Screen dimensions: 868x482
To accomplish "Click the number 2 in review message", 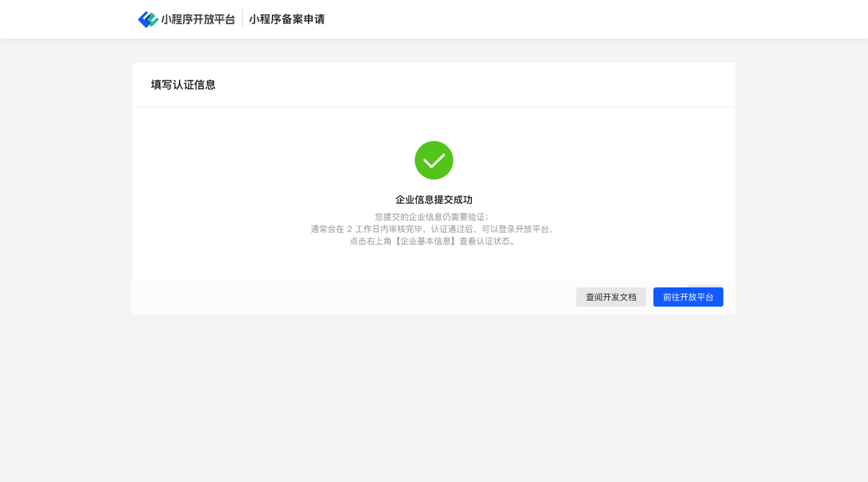I will pyautogui.click(x=349, y=229).
